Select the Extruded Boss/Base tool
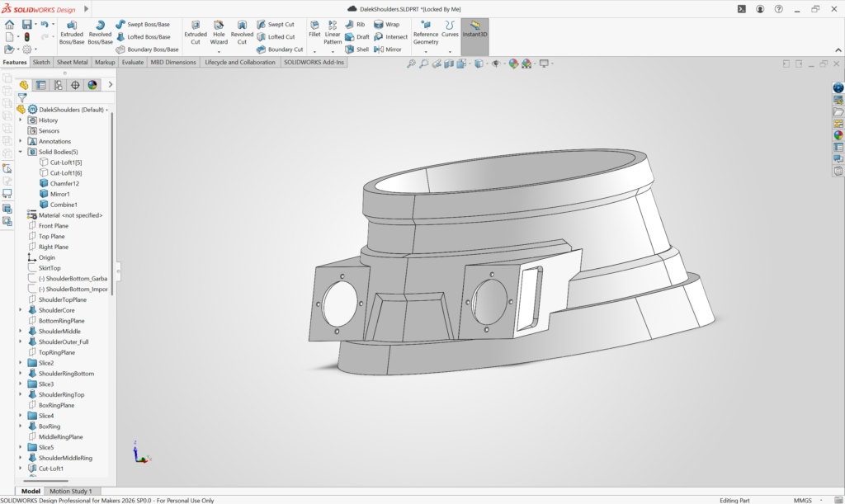 [x=72, y=31]
